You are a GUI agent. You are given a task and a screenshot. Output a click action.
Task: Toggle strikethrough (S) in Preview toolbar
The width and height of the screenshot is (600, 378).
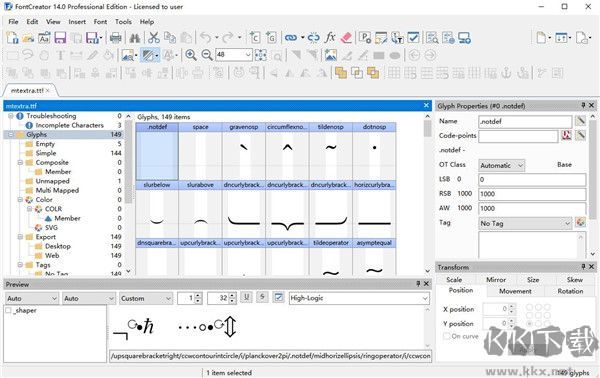[262, 297]
